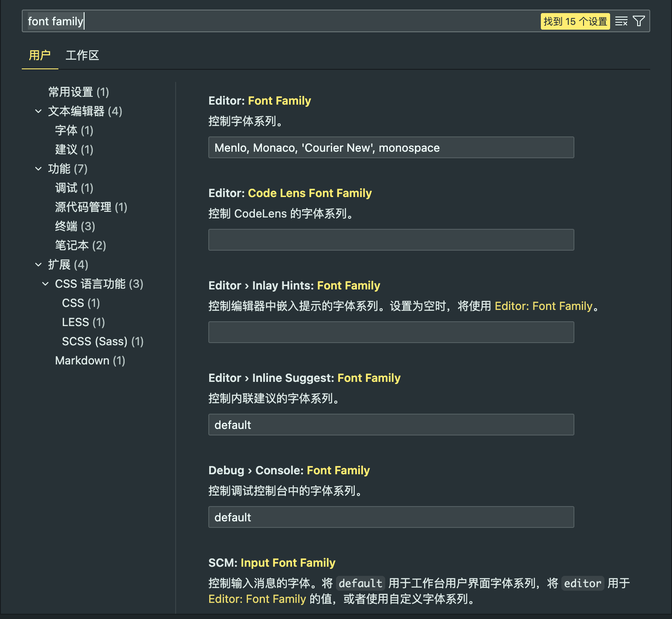Click Editor: Font Family link in Inlay Hints description
Image resolution: width=672 pixels, height=619 pixels.
pos(543,306)
